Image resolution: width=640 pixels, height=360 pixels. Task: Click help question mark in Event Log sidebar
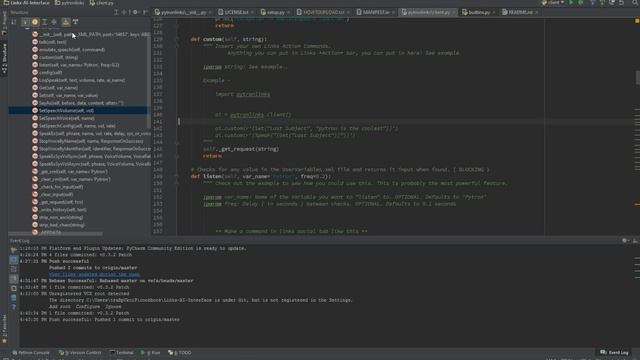pos(13,308)
